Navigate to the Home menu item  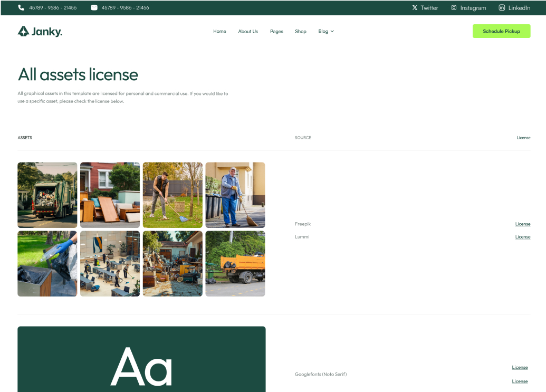tap(219, 31)
